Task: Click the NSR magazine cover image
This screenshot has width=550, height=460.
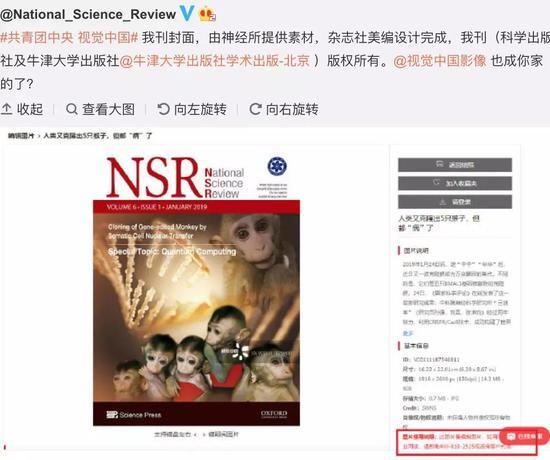Action: click(x=196, y=291)
